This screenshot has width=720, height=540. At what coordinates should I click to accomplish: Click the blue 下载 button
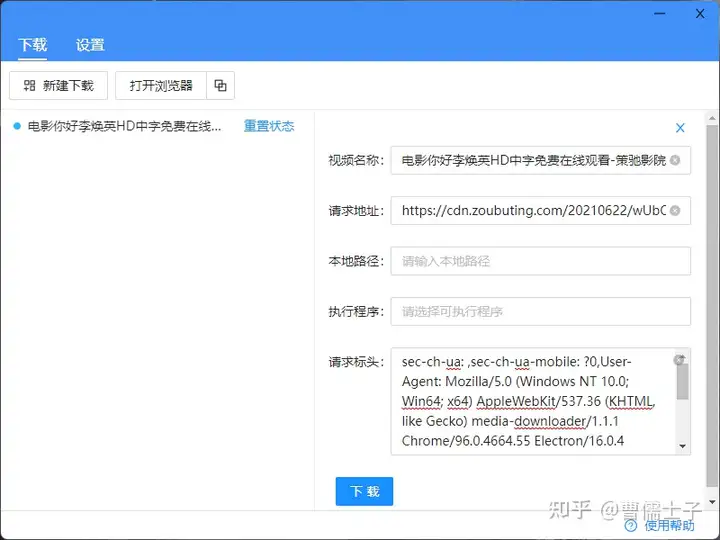tap(364, 491)
